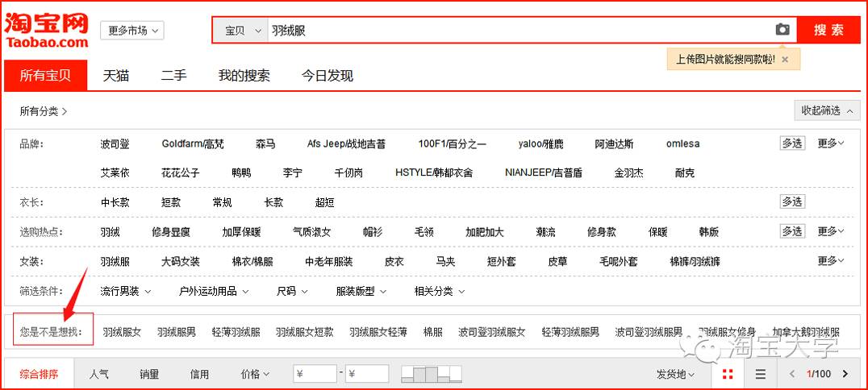The image size is (868, 390).
Task: Expand the 尺码 filter dropdown
Action: pos(292,291)
